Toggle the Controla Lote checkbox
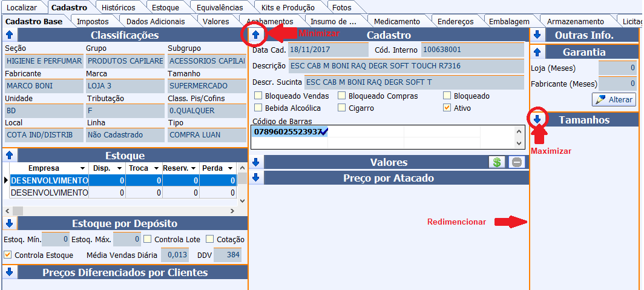 coord(147,239)
